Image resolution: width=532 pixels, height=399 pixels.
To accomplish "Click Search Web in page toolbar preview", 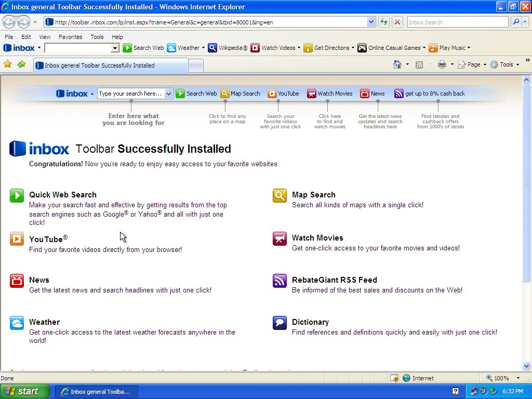I will [x=196, y=94].
